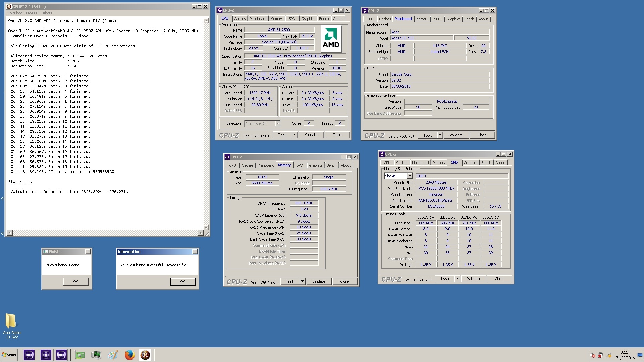Open the system monitor taskbar icon
The height and width of the screenshot is (362, 644).
click(96, 355)
